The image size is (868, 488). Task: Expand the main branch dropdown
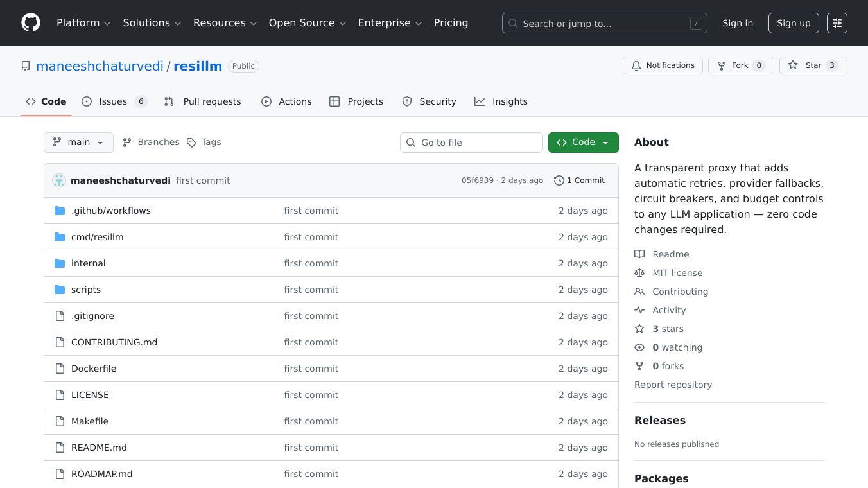click(78, 143)
